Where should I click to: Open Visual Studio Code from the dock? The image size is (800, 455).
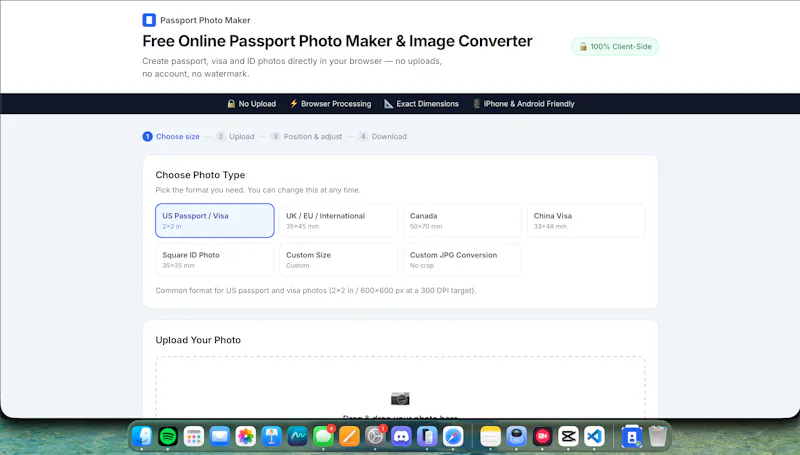click(594, 437)
